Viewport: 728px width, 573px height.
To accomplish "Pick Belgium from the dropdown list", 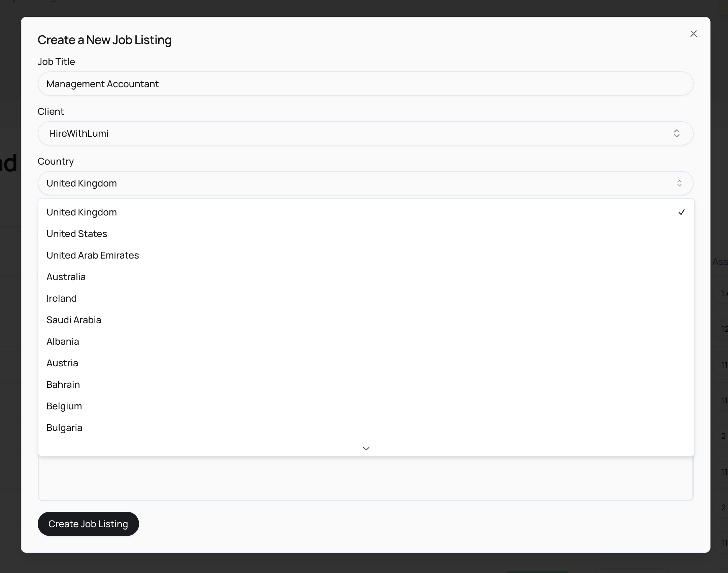I will (x=64, y=406).
